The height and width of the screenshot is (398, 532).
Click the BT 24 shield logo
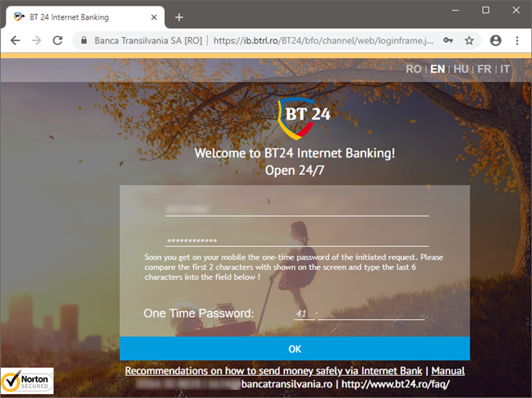click(x=304, y=119)
